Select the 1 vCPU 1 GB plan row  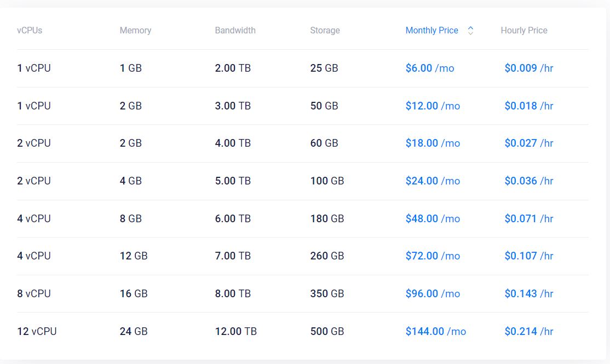[219, 68]
